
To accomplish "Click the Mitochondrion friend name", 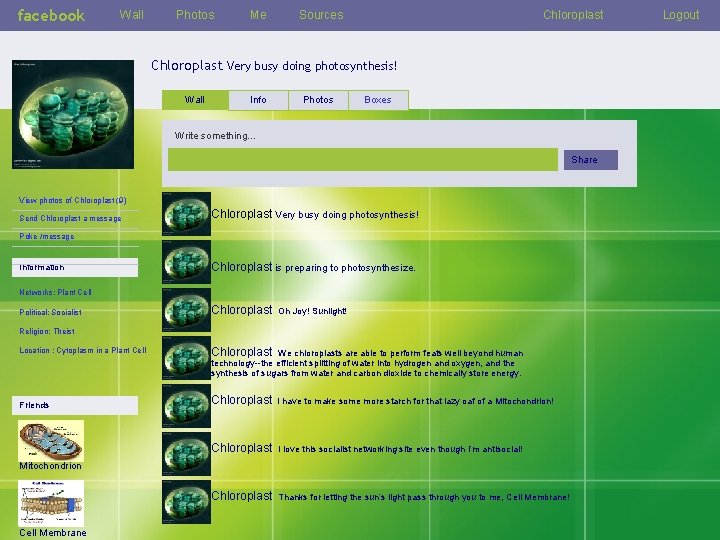I will coord(51,466).
